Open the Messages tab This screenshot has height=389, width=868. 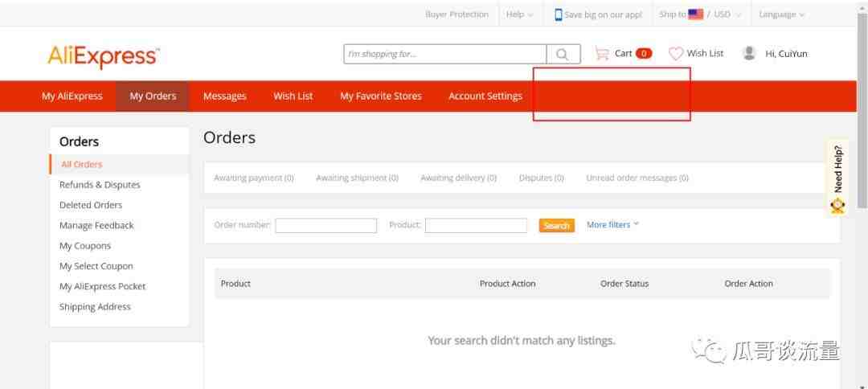(x=225, y=96)
